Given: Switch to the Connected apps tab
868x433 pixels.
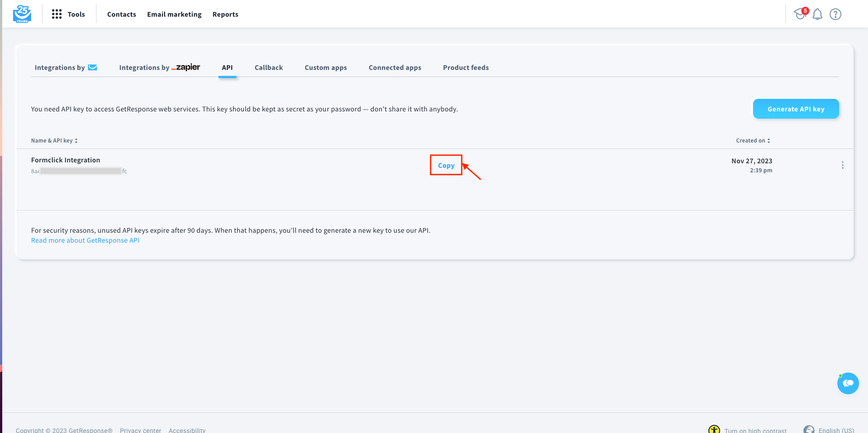Looking at the screenshot, I should (x=395, y=68).
